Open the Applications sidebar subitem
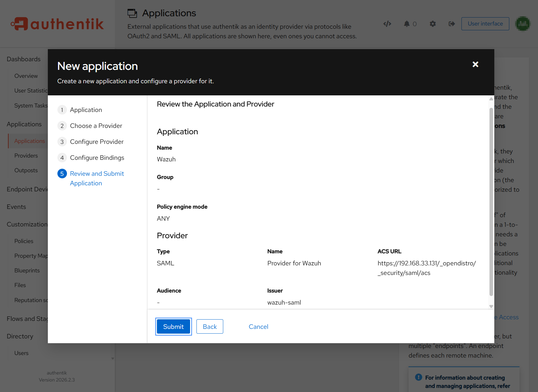This screenshot has height=392, width=538. [x=30, y=141]
